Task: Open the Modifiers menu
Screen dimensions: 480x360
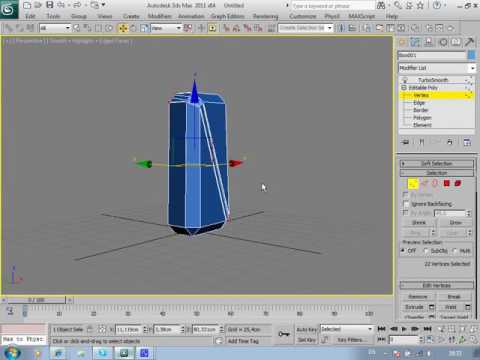Action: 160,16
